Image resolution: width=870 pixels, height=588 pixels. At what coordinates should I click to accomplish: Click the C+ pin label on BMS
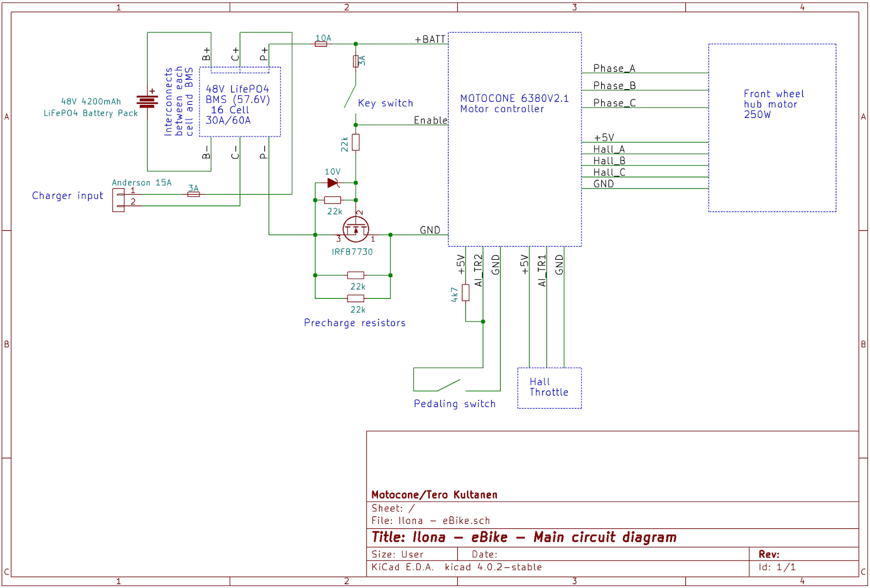click(235, 54)
